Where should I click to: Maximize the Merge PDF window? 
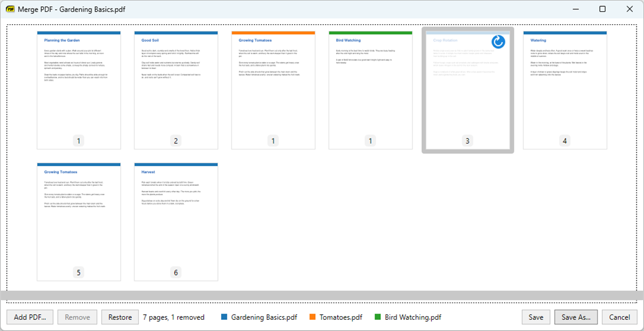pyautogui.click(x=603, y=9)
